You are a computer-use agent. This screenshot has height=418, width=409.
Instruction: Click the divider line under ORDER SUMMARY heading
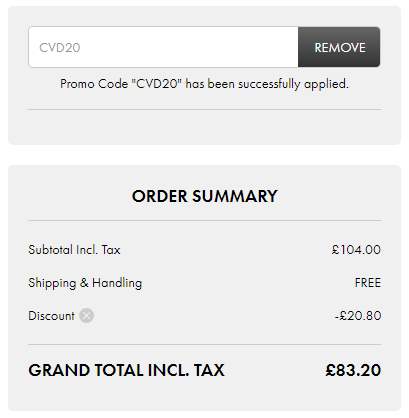coord(204,220)
